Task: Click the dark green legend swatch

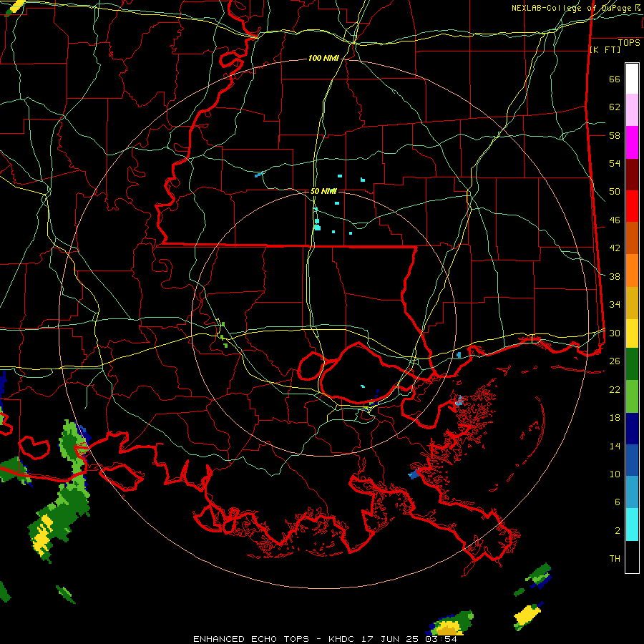Action: tap(632, 364)
